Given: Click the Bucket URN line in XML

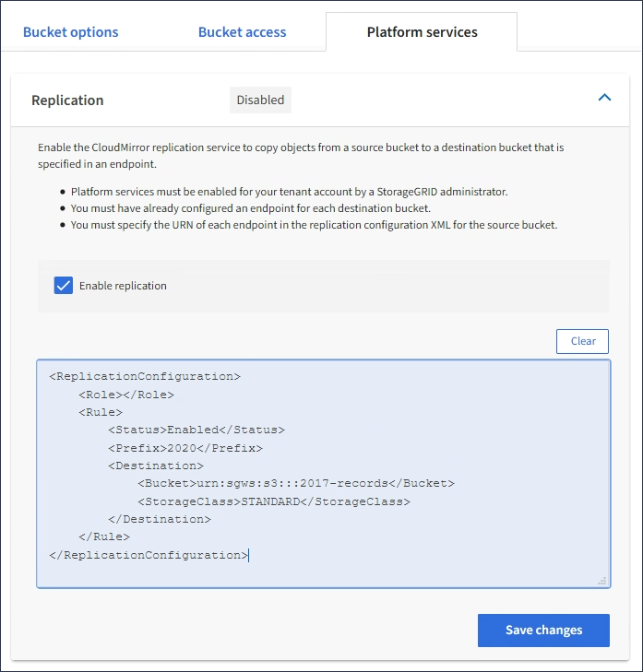Looking at the screenshot, I should (x=295, y=483).
